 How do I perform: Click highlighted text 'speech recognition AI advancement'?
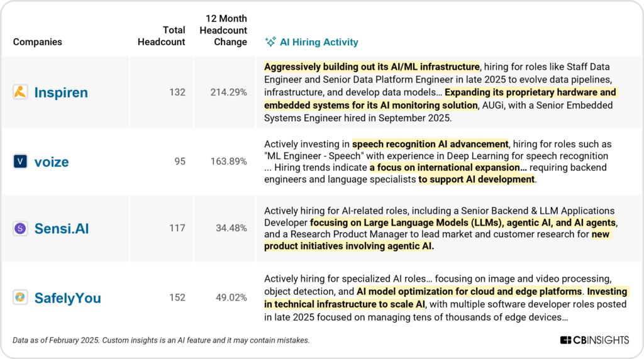[x=430, y=144]
